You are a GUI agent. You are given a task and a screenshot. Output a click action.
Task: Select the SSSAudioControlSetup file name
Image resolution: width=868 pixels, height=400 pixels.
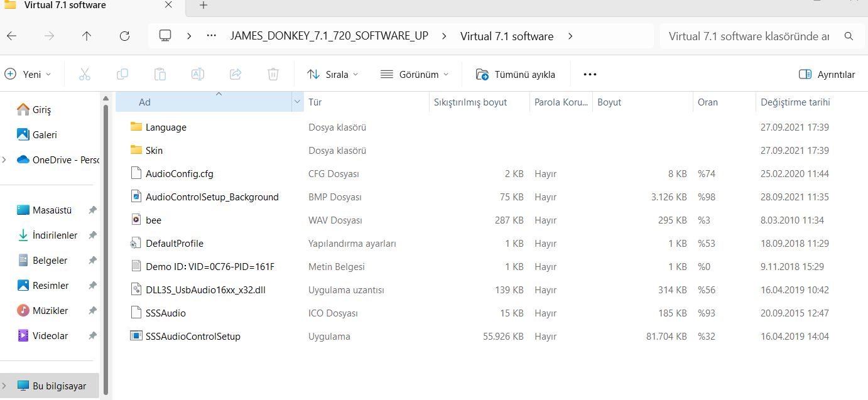tap(193, 336)
